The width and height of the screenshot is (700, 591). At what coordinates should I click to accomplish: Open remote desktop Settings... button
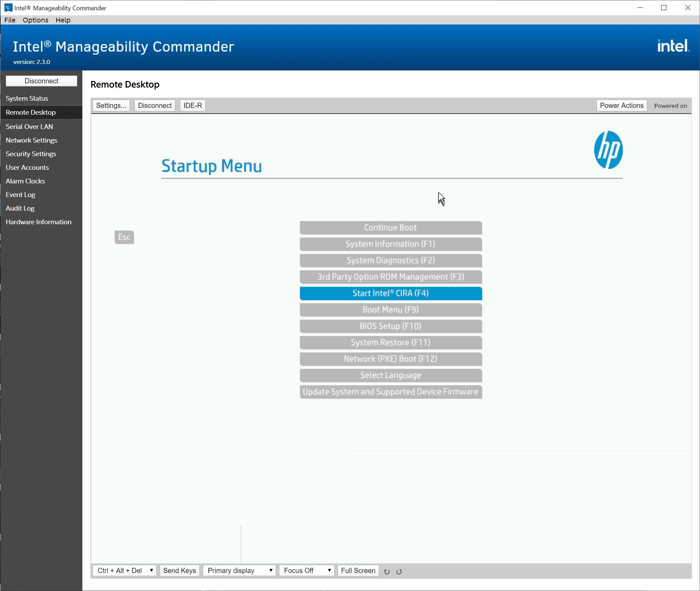pyautogui.click(x=111, y=105)
